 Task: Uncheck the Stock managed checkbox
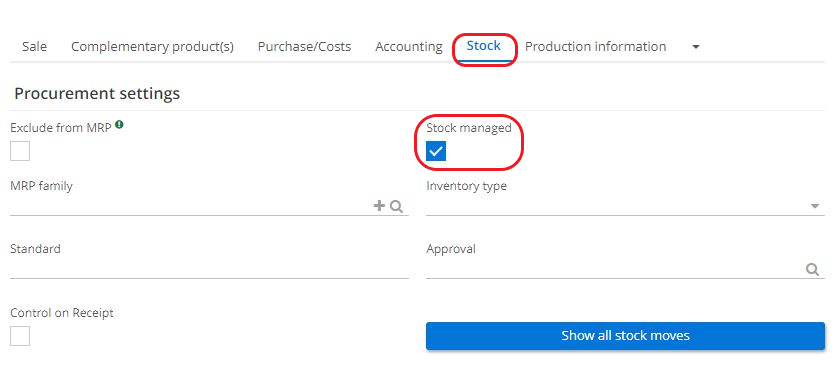point(436,151)
